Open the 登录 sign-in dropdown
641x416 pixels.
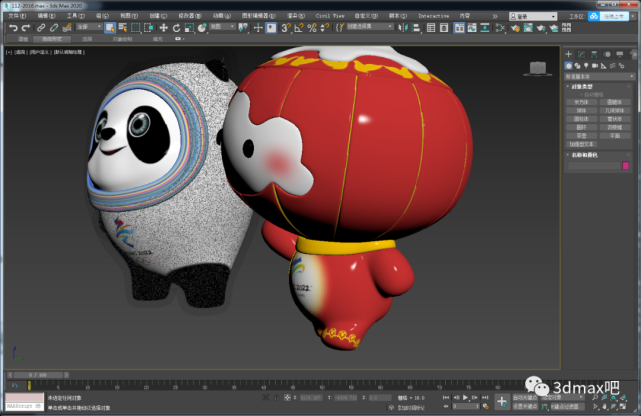(533, 16)
